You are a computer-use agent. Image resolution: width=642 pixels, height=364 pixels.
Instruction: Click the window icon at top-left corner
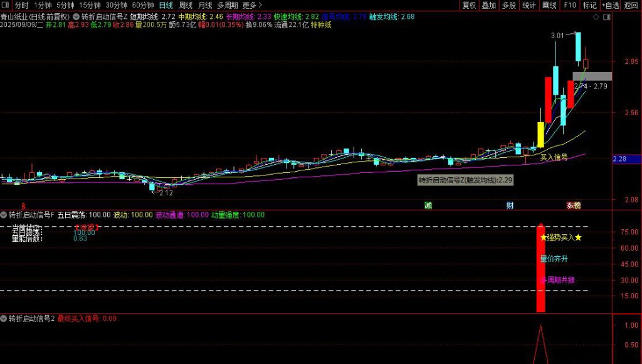point(6,5)
